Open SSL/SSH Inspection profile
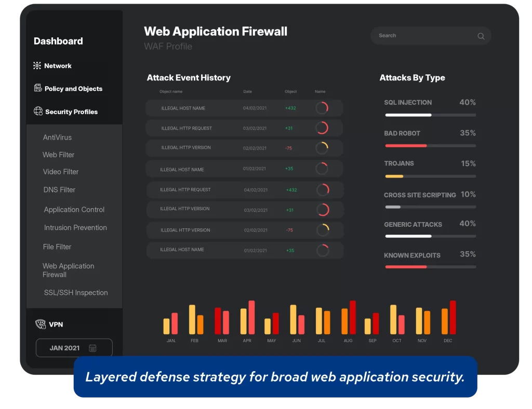The height and width of the screenshot is (409, 532). pos(76,292)
